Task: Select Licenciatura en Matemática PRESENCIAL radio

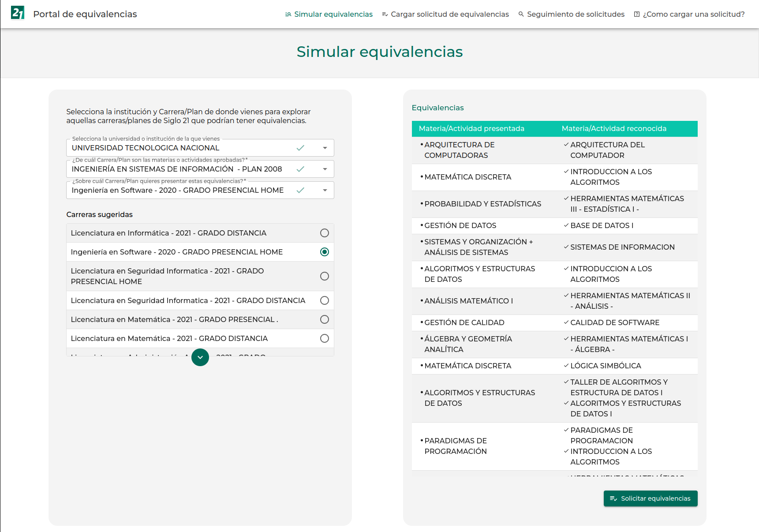Action: point(325,319)
